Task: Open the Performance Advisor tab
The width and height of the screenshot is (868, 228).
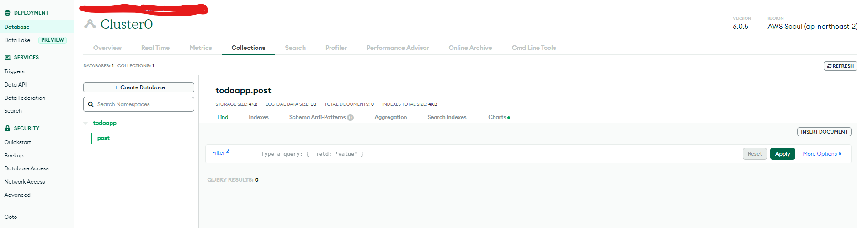Action: (398, 48)
